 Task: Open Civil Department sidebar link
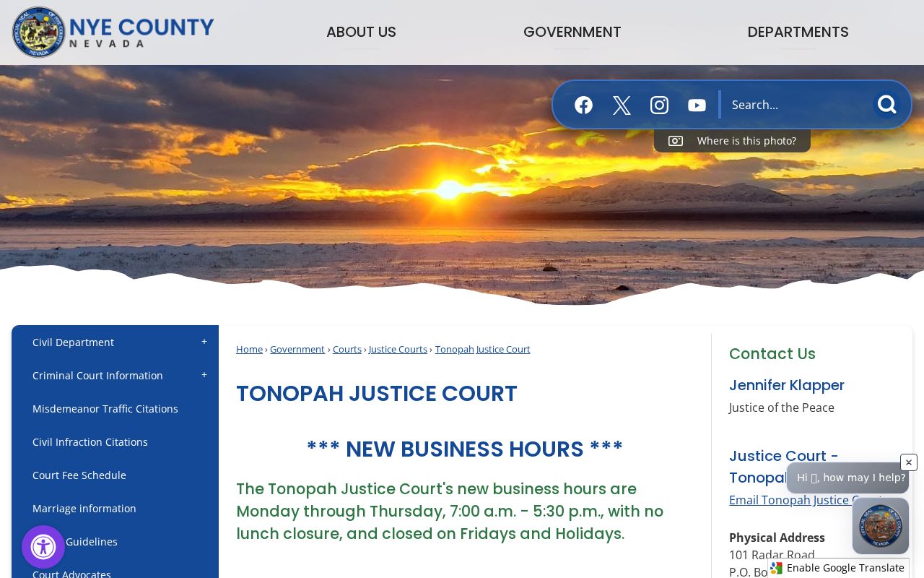(73, 342)
